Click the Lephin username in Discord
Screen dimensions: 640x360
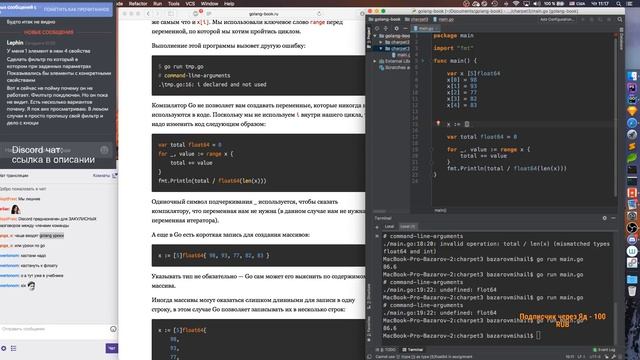click(15, 42)
